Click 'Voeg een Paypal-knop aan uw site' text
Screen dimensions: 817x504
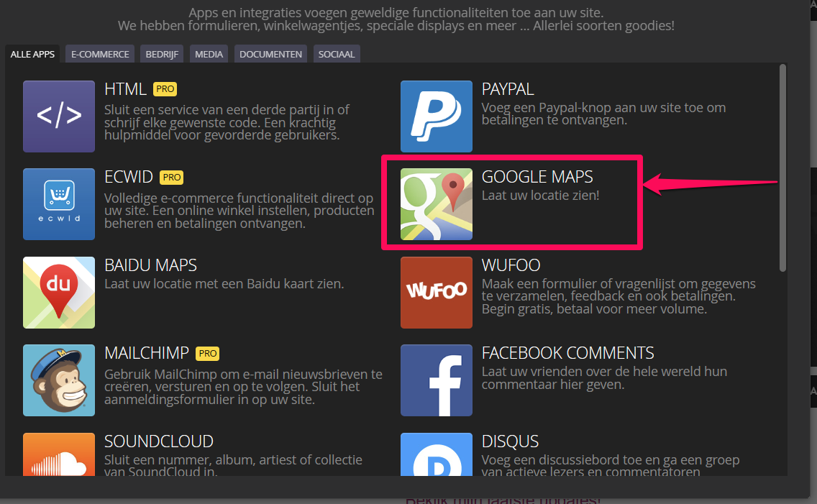click(x=603, y=114)
